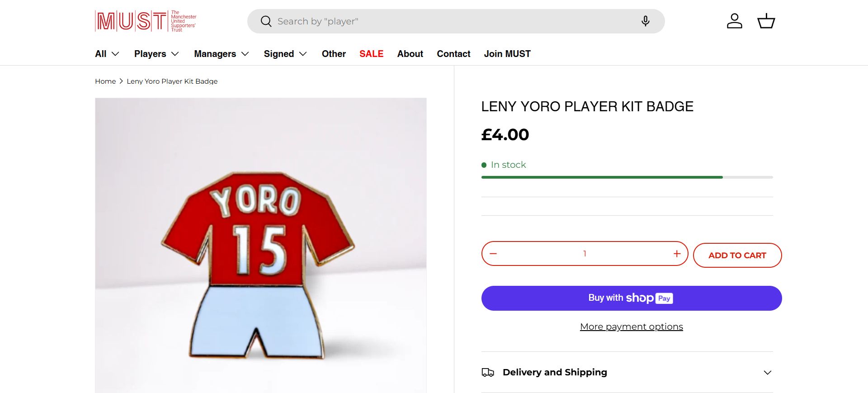Open the Managers dropdown menu
Screen dimensions: 868x393
coord(222,54)
